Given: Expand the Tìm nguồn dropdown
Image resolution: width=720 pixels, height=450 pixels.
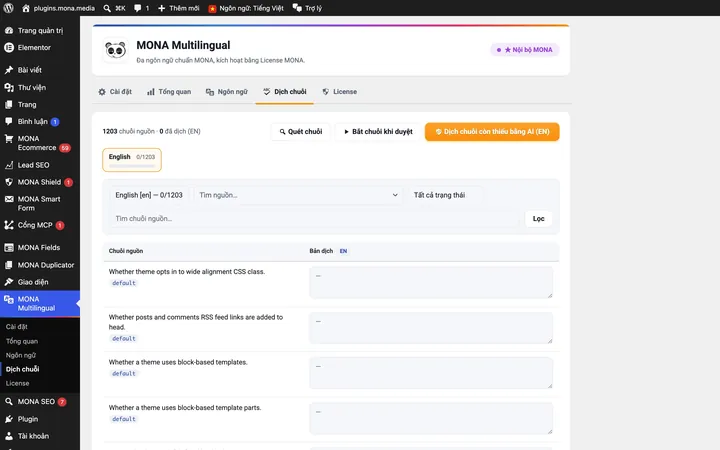Looking at the screenshot, I should pyautogui.click(x=298, y=195).
